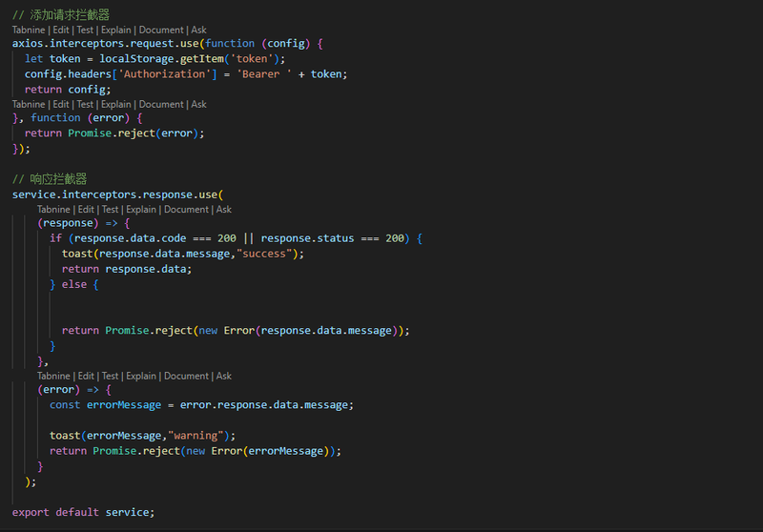Click Explain lens above '}, function (error) {'
The width and height of the screenshot is (763, 532).
click(115, 105)
